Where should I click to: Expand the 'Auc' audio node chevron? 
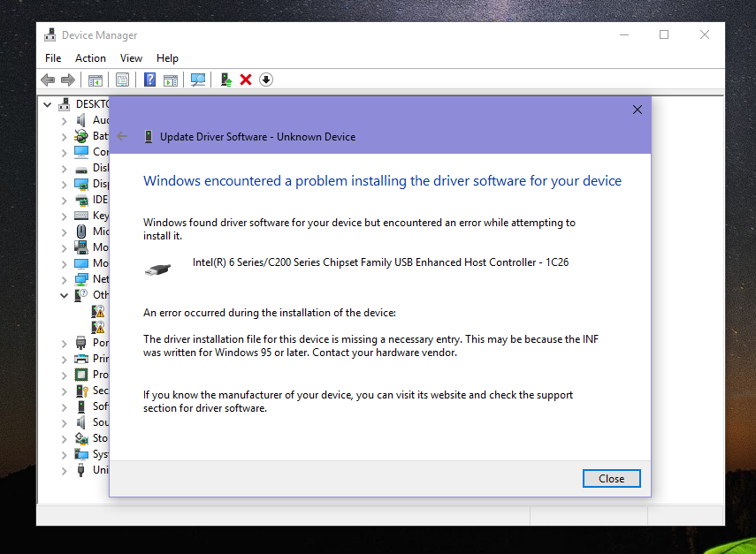coord(65,121)
